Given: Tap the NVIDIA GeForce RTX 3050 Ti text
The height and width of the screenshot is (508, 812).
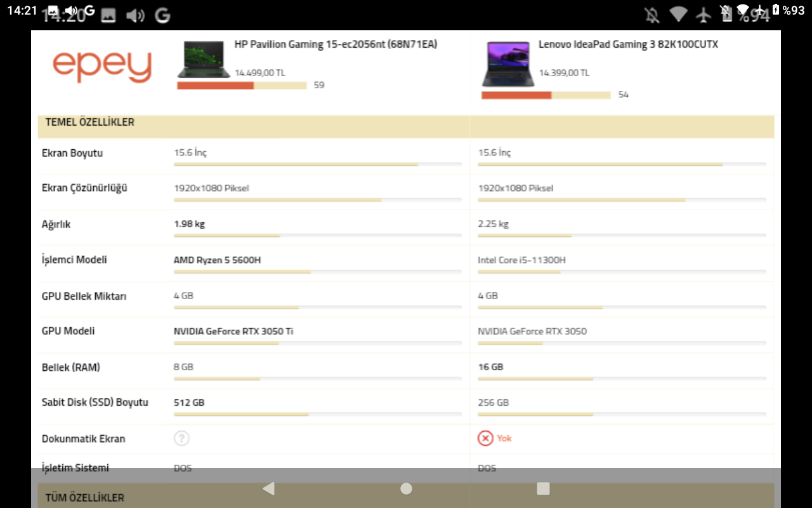Looking at the screenshot, I should [x=233, y=331].
